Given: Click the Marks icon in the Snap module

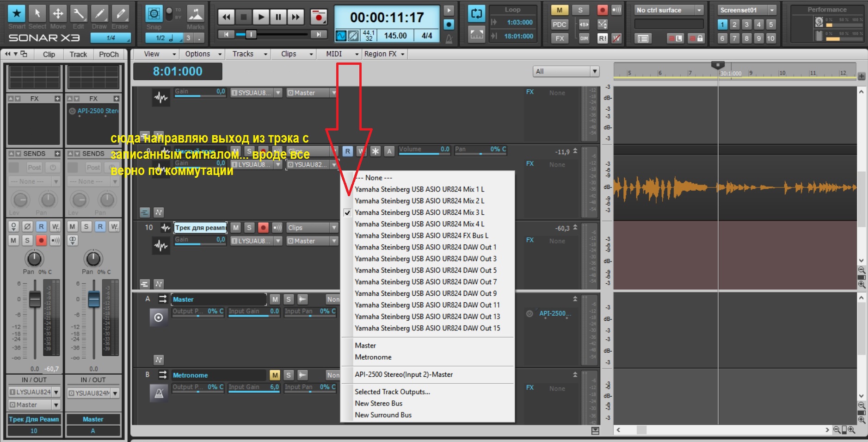Looking at the screenshot, I should pos(195,14).
